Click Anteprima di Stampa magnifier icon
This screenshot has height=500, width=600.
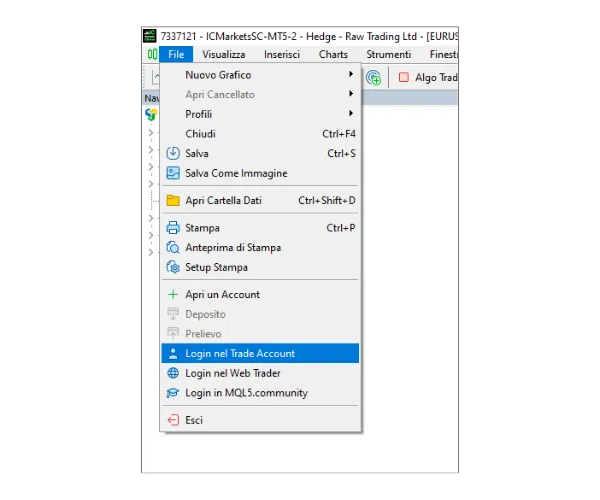(x=173, y=248)
